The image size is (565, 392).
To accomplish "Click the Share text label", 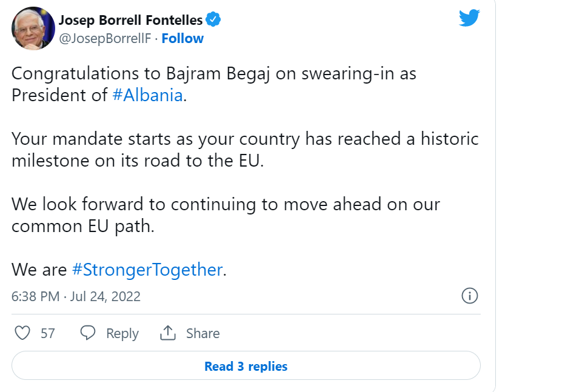I will coord(202,333).
